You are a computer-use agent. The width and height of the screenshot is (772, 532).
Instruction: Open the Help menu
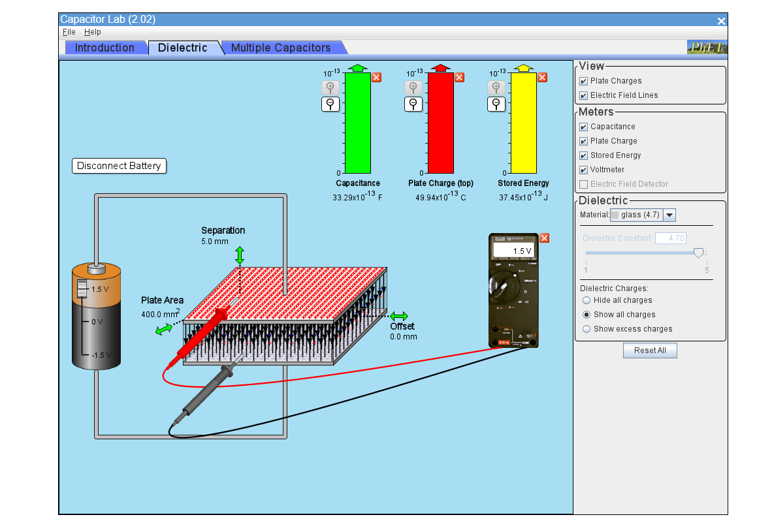[93, 32]
